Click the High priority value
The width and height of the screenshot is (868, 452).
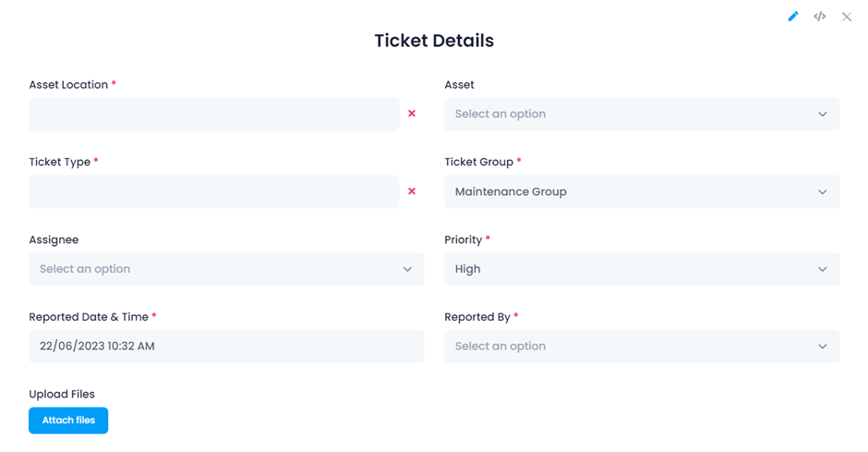coord(468,269)
